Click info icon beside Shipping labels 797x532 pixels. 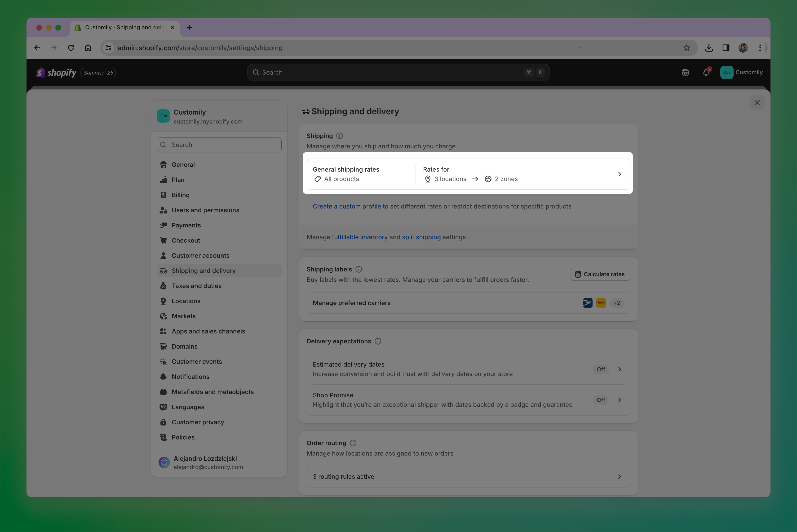click(x=359, y=269)
